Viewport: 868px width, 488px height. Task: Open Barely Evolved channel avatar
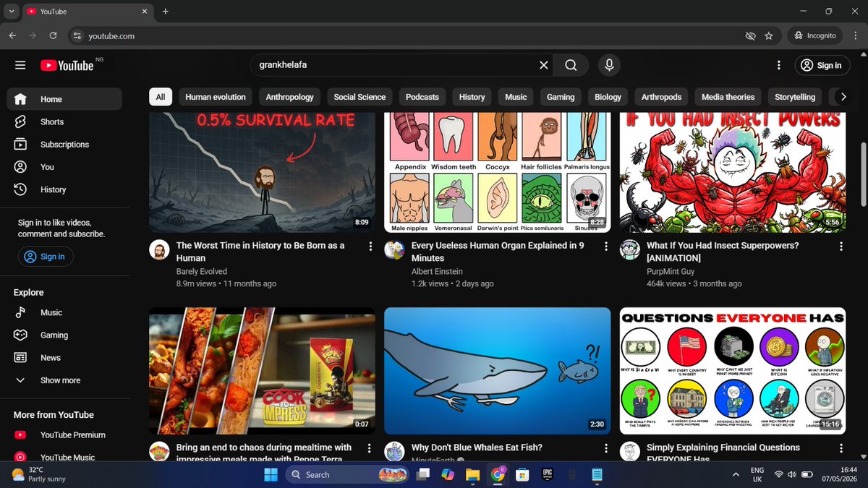(x=159, y=250)
